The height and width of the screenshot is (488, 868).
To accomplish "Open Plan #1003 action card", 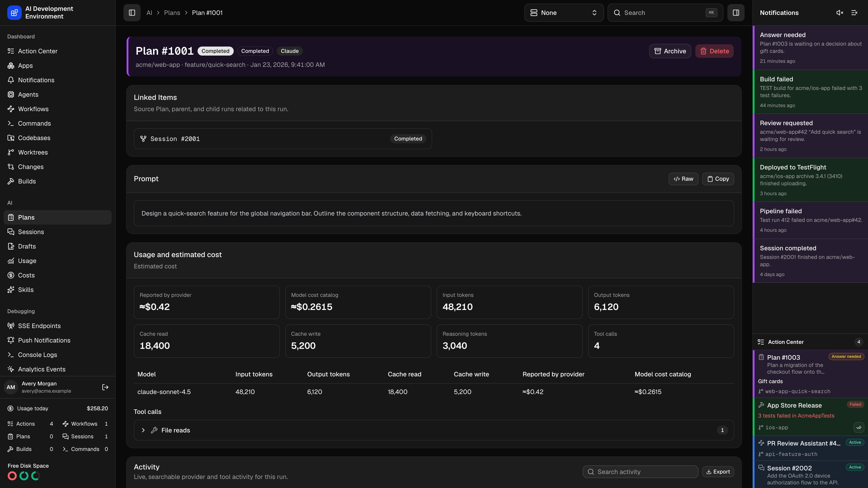I will 810,374.
